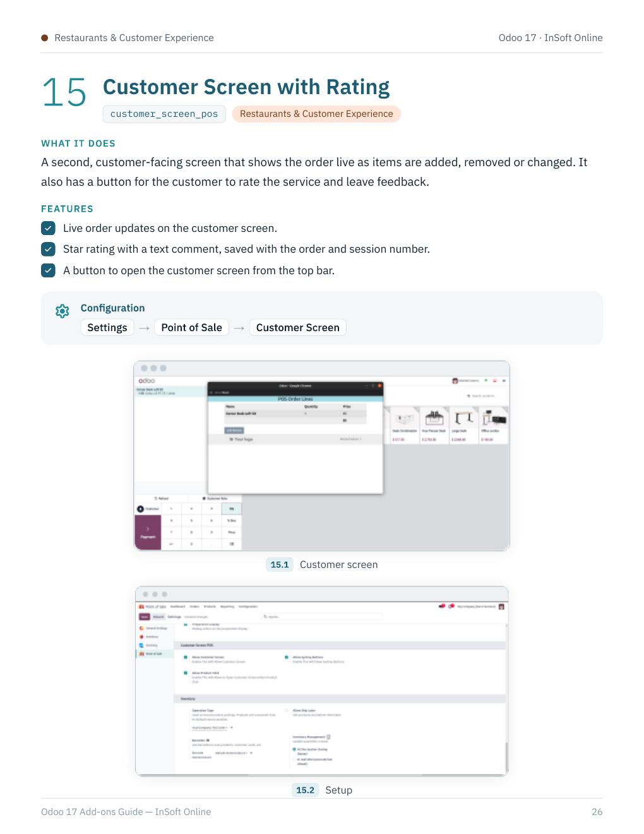Screen dimensions: 644x834
Task: Toggle the Allow Product Click checkbox
Action: click(185, 672)
